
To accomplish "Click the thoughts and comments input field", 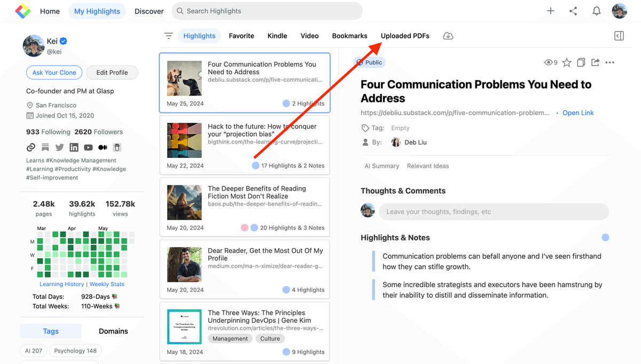I will pos(494,211).
